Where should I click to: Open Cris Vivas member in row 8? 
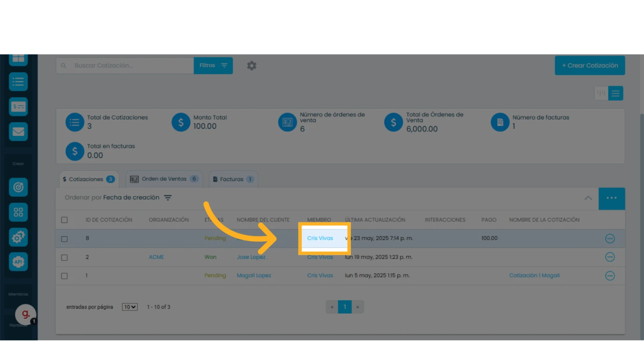click(x=320, y=238)
